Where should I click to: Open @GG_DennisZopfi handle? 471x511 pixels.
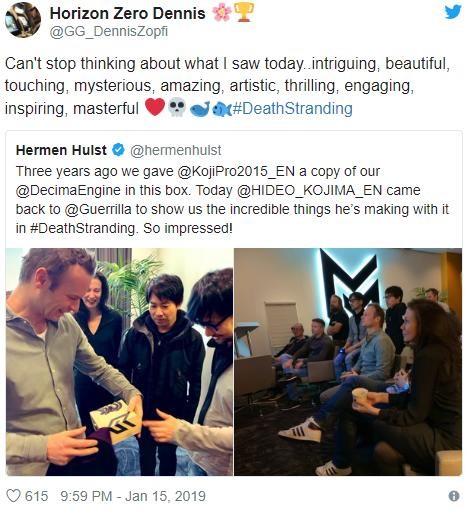pyautogui.click(x=108, y=32)
